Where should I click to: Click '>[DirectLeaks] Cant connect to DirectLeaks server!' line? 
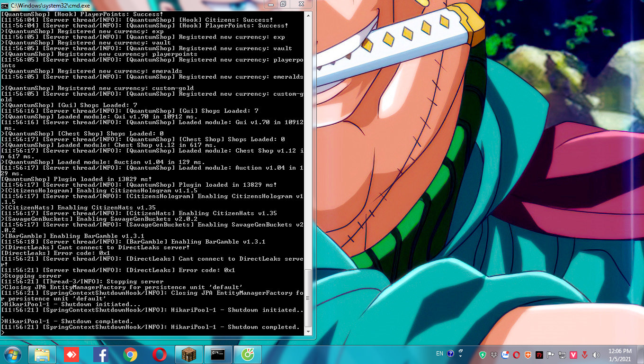(x=96, y=247)
